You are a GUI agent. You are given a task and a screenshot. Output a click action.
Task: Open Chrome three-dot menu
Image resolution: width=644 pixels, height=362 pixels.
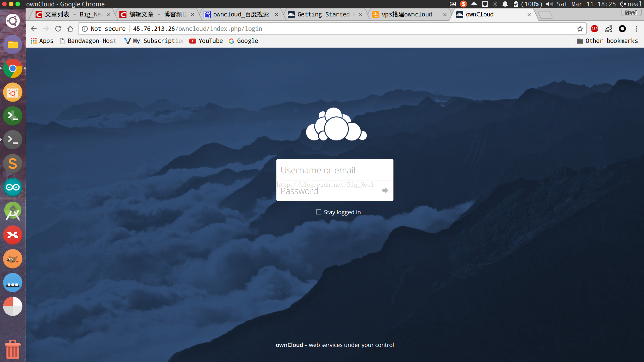tap(636, 29)
